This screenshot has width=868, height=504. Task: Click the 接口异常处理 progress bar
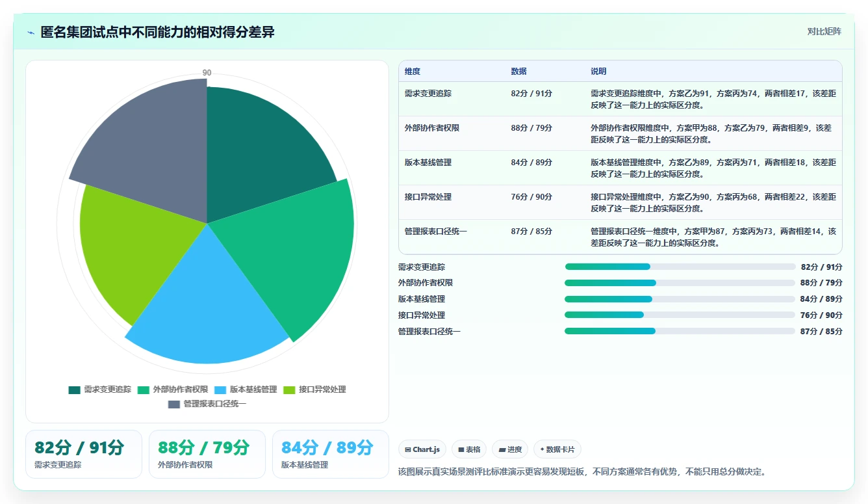click(x=680, y=315)
